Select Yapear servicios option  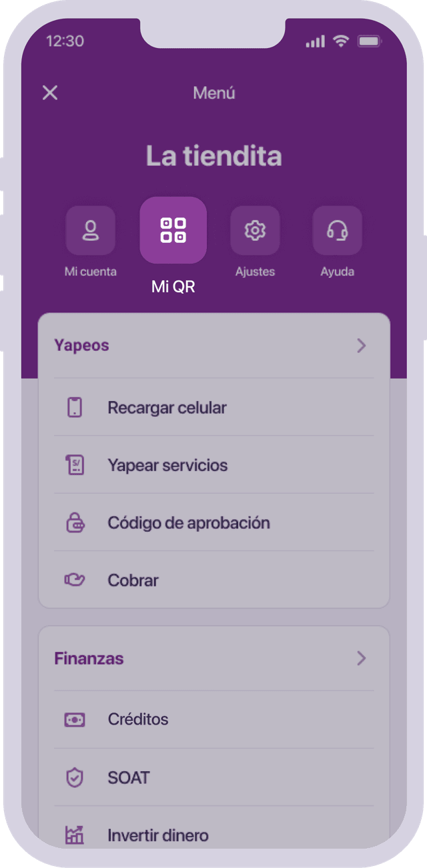[168, 464]
